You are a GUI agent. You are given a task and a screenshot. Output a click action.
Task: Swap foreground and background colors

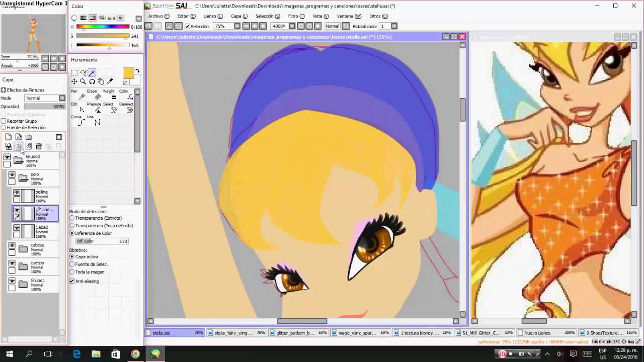click(137, 71)
